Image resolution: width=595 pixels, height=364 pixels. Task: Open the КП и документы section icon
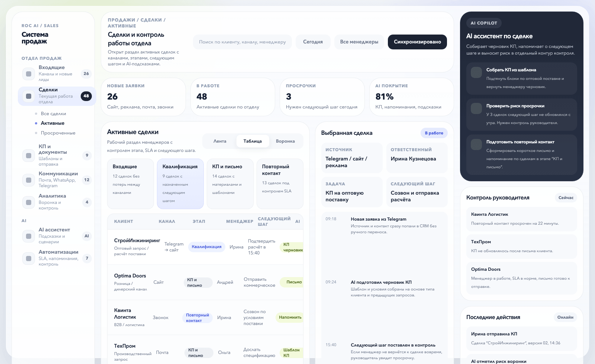pyautogui.click(x=29, y=156)
